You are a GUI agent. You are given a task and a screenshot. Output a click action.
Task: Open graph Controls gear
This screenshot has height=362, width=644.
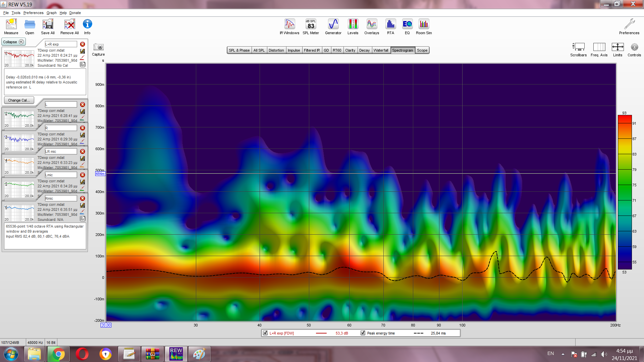[x=634, y=47]
